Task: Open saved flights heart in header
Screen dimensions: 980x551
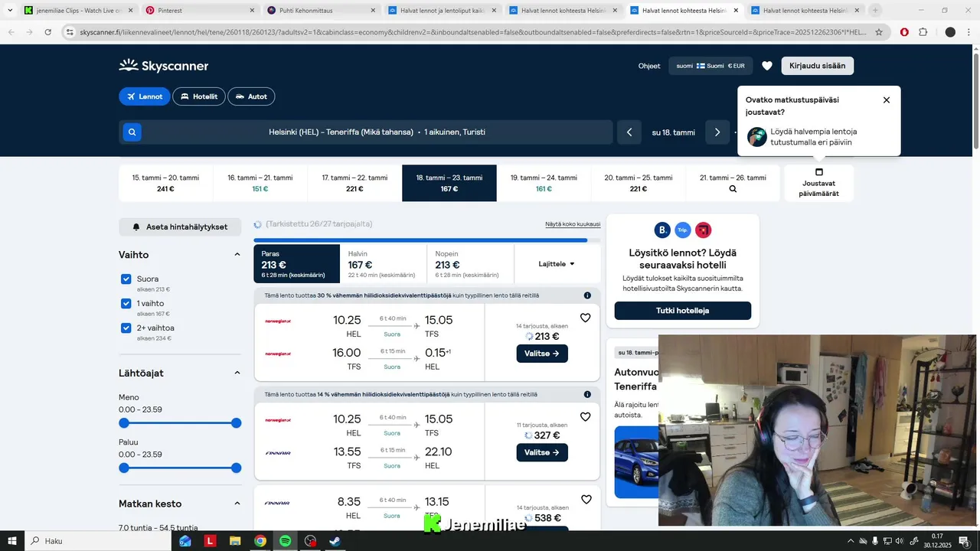Action: pos(766,66)
